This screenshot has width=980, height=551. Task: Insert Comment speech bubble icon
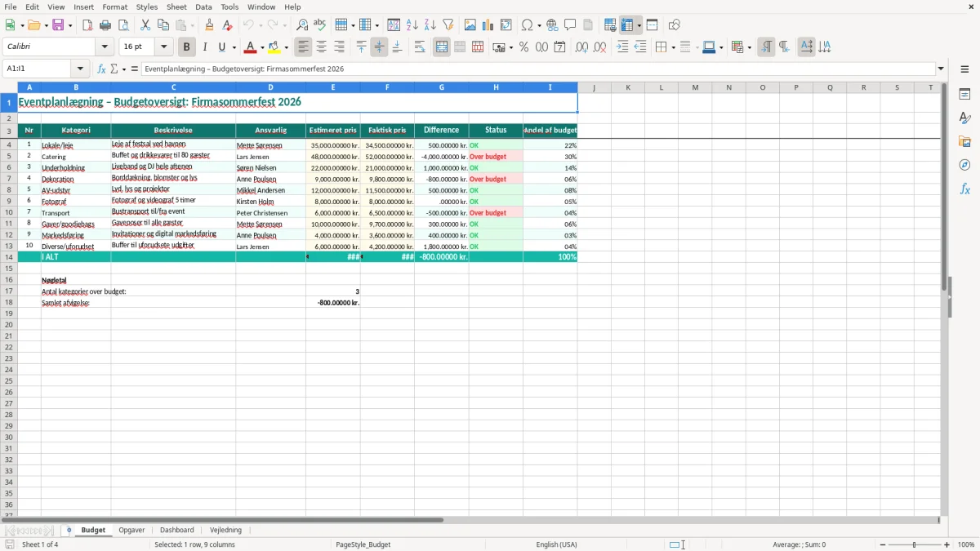pos(570,25)
